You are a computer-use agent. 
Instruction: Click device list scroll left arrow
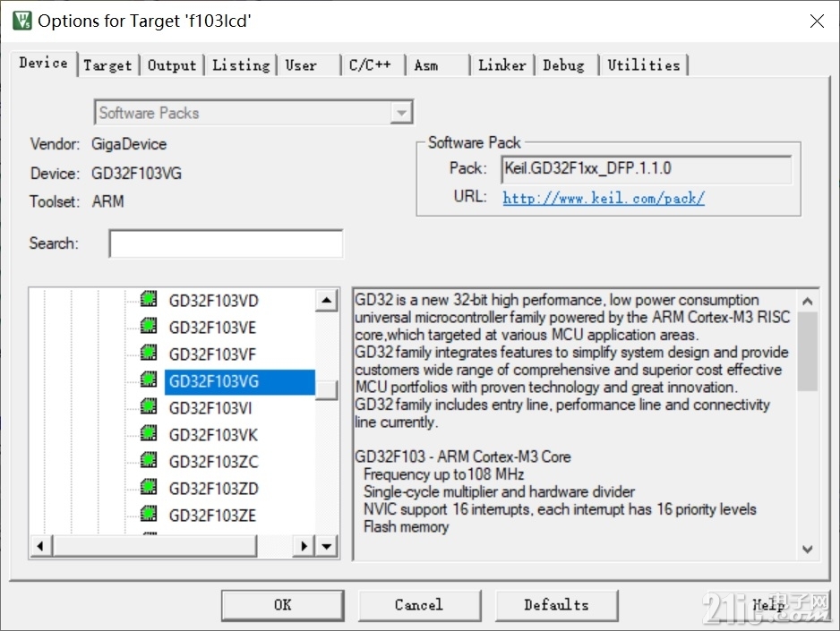(x=40, y=547)
